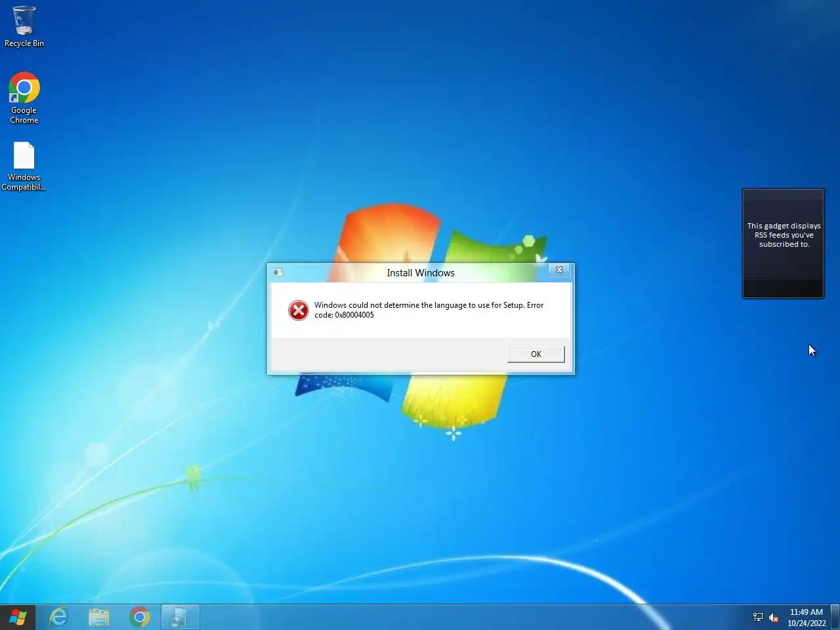
Task: Click the Install Windows title bar system icon
Action: [x=278, y=272]
